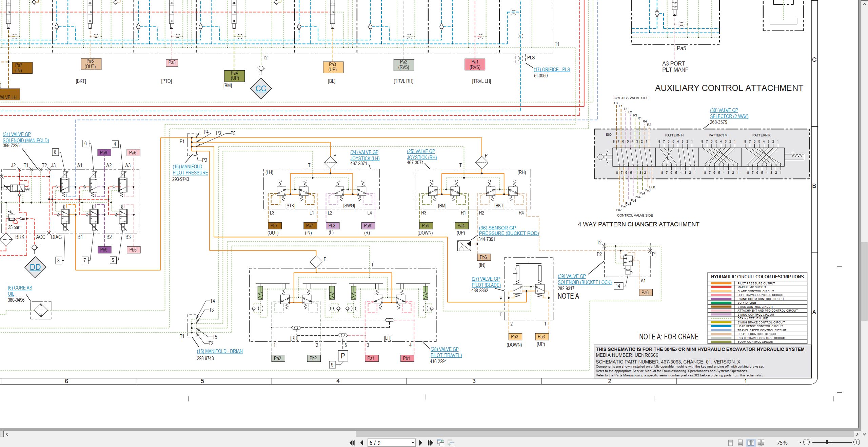Open (39) Valve GP Solenoid (Bucket Lock) link

[585, 279]
